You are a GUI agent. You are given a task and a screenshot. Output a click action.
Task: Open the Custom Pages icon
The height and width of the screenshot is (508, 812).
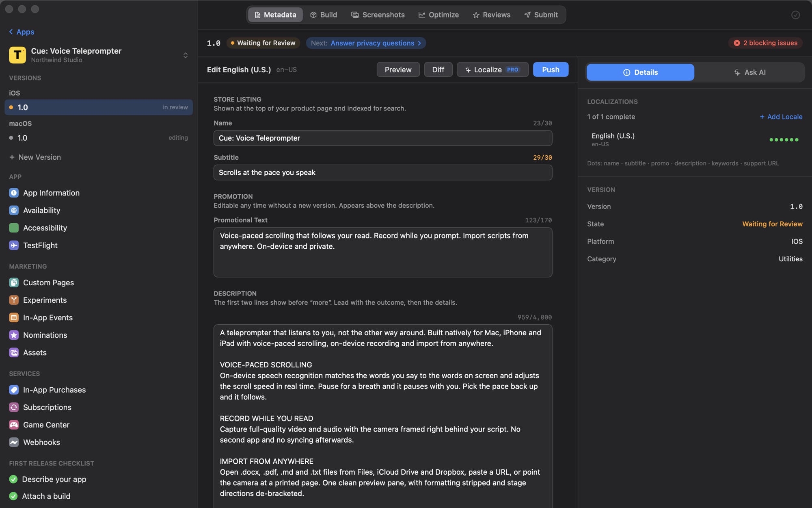14,282
